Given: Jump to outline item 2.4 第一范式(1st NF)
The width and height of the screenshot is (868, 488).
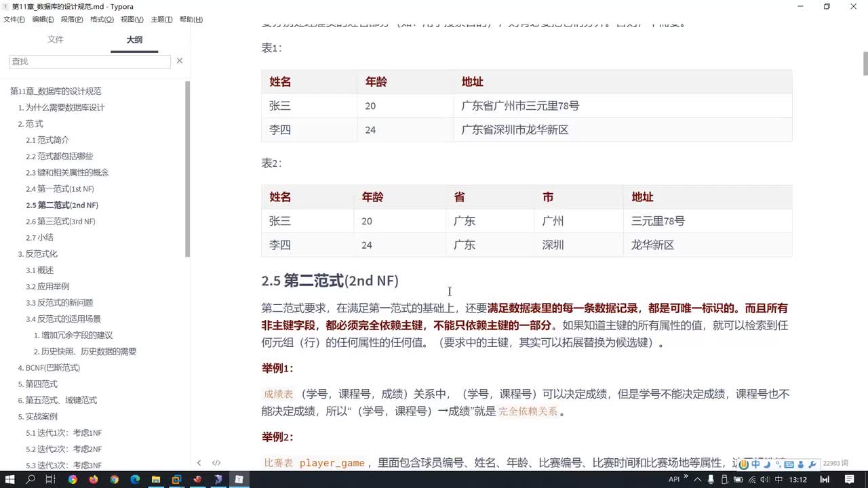Looking at the screenshot, I should [60, 188].
